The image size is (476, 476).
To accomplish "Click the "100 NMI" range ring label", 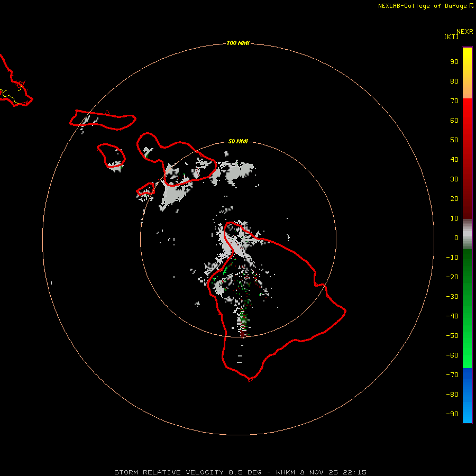I will pos(238,43).
